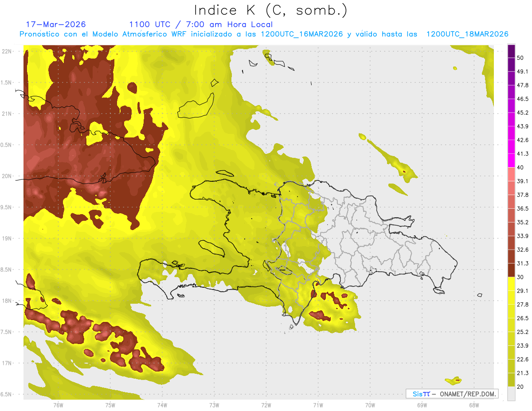
Task: Click the "20N" latitude label
Action: click(7, 176)
